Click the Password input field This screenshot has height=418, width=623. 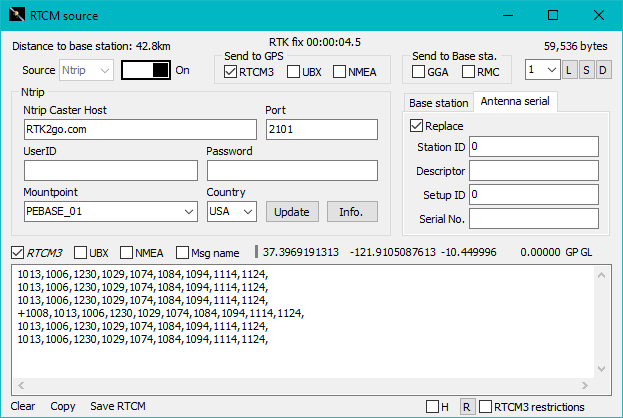pyautogui.click(x=292, y=170)
